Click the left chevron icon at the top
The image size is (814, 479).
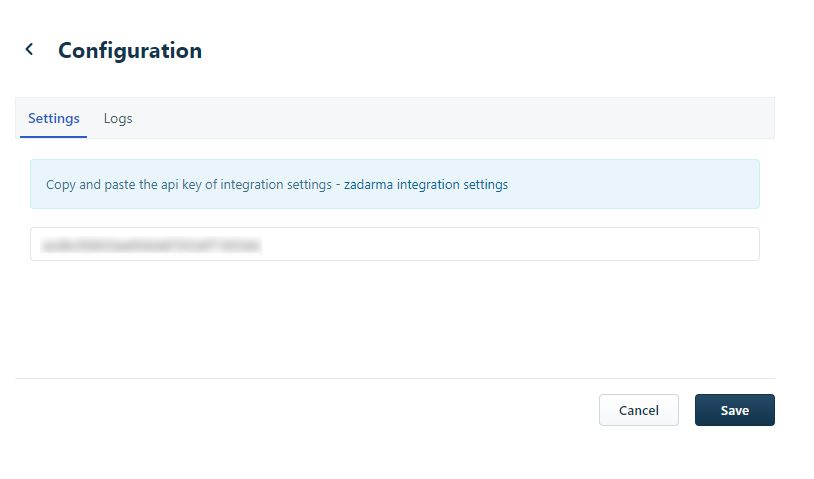coord(29,49)
